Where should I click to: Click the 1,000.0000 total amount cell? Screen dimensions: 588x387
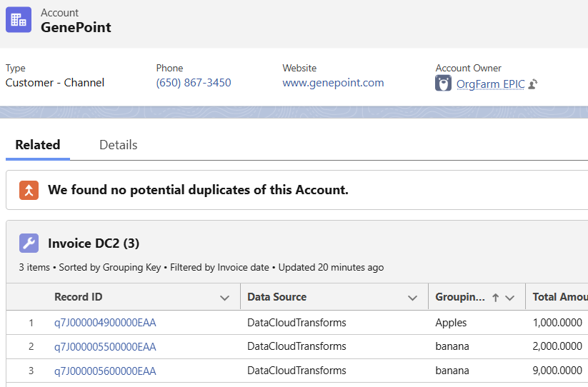[557, 323]
